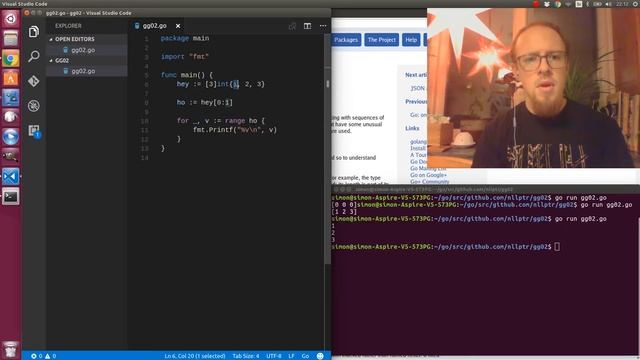Launch Google Chrome from the launcher
The width and height of the screenshot is (640, 360).
[x=11, y=59]
